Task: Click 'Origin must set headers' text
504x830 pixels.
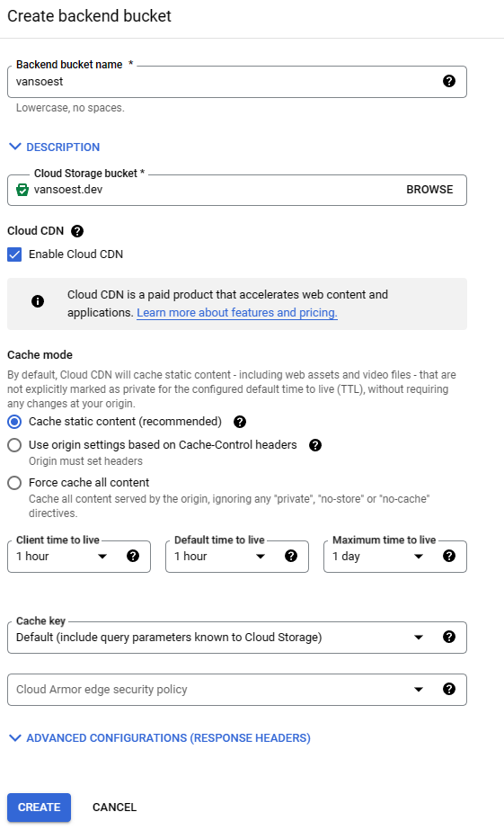Action: coord(85,461)
